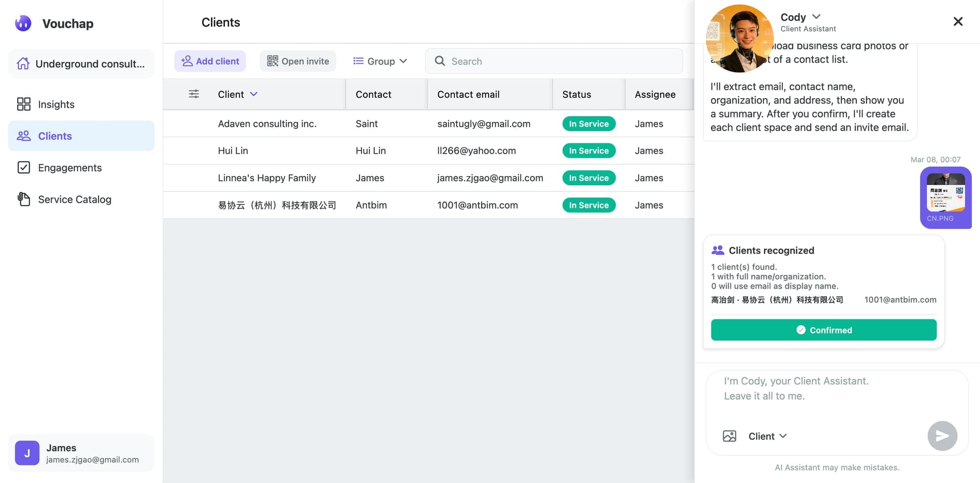The height and width of the screenshot is (483, 980).
Task: Click the green Confirmed button
Action: click(x=823, y=330)
